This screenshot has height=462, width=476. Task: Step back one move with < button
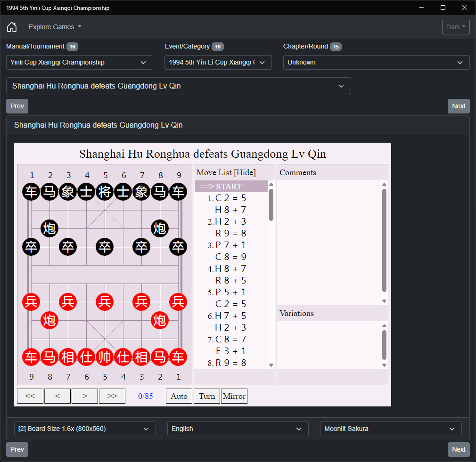57,396
